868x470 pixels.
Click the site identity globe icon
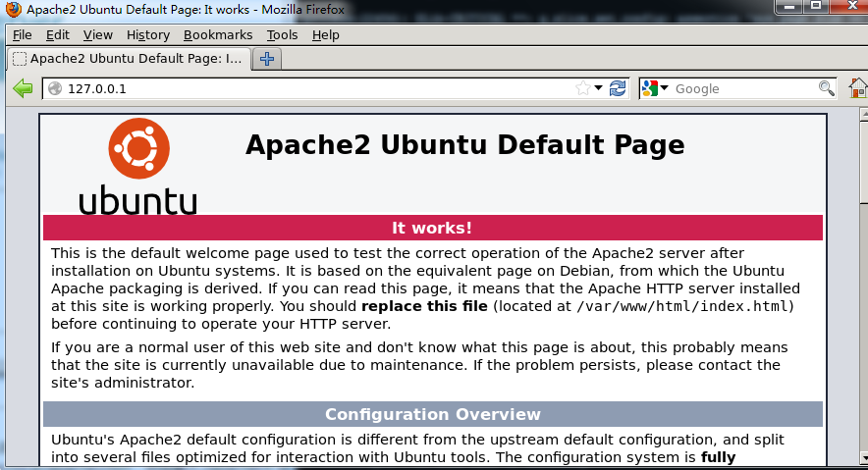[55, 88]
